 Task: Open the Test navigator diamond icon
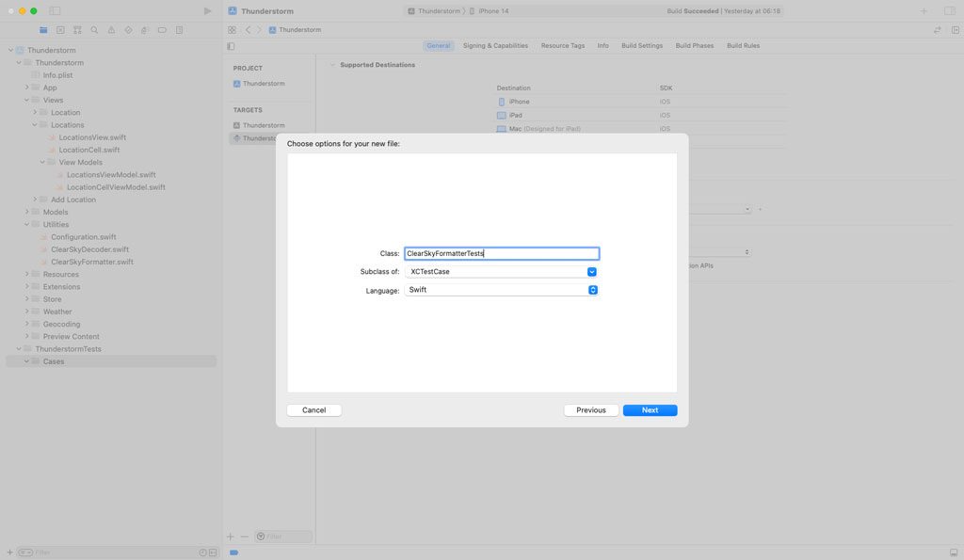click(128, 30)
